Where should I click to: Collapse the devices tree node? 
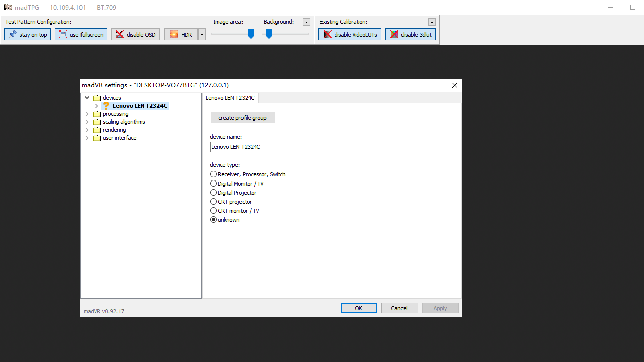point(87,98)
